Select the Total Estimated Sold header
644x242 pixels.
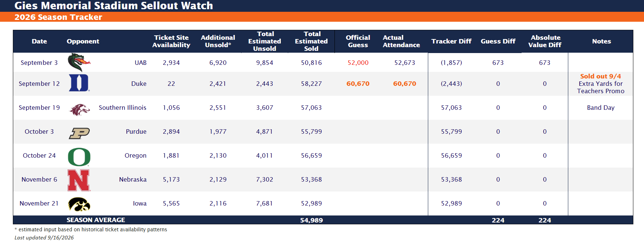(x=311, y=41)
